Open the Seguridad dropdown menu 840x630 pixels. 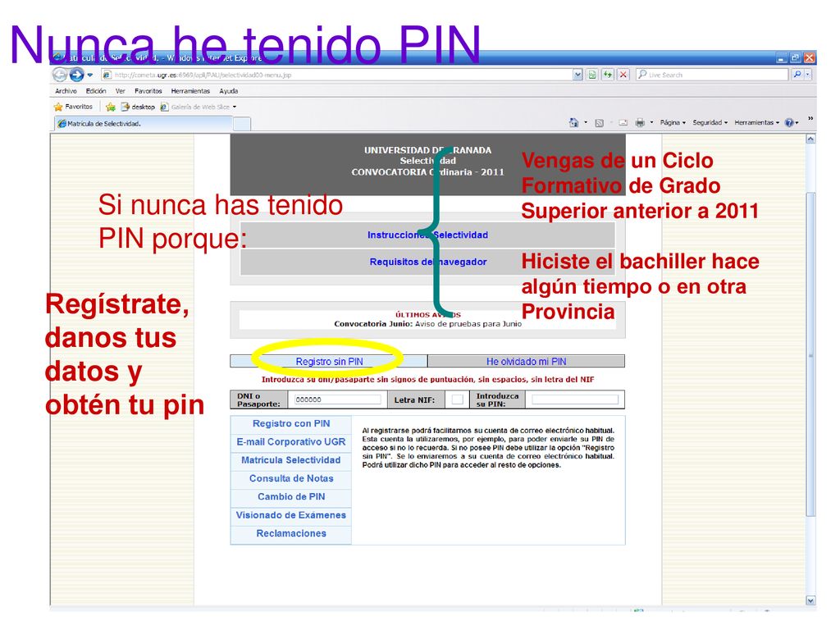pyautogui.click(x=710, y=123)
